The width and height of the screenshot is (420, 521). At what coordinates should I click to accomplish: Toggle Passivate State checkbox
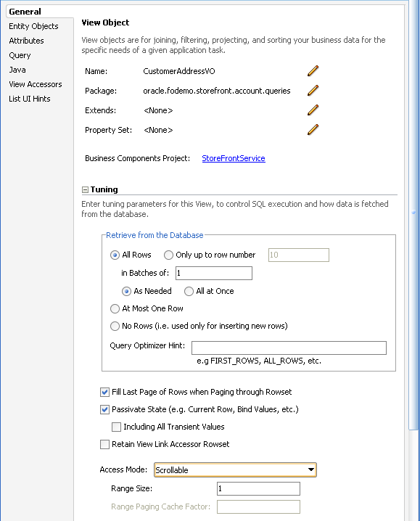click(x=104, y=409)
